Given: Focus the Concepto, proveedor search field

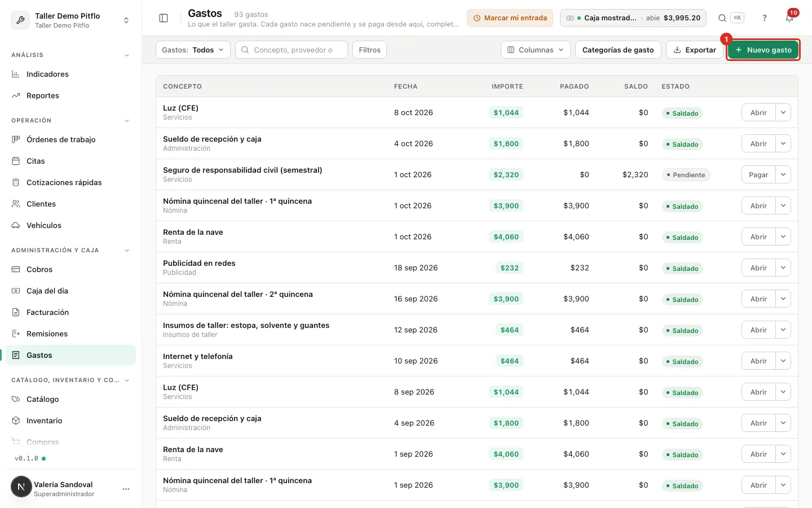Looking at the screenshot, I should [292, 50].
